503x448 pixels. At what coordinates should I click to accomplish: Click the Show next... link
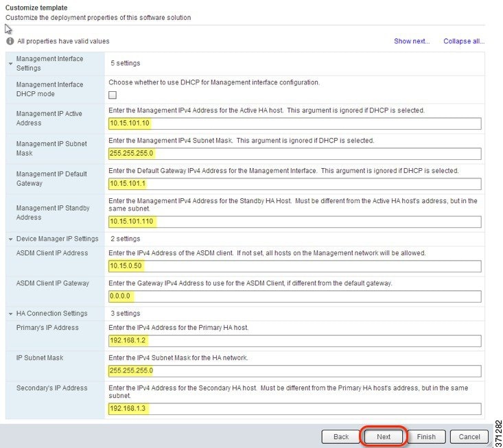412,41
